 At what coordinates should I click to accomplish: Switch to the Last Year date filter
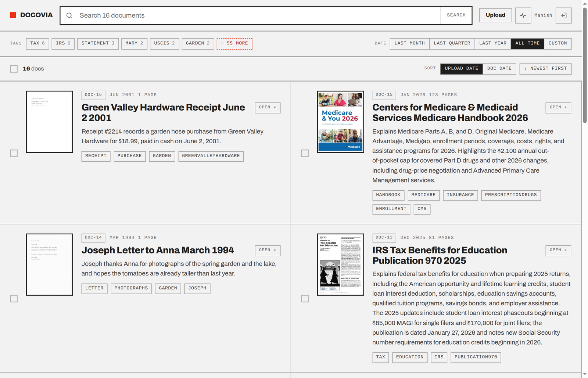coord(493,44)
